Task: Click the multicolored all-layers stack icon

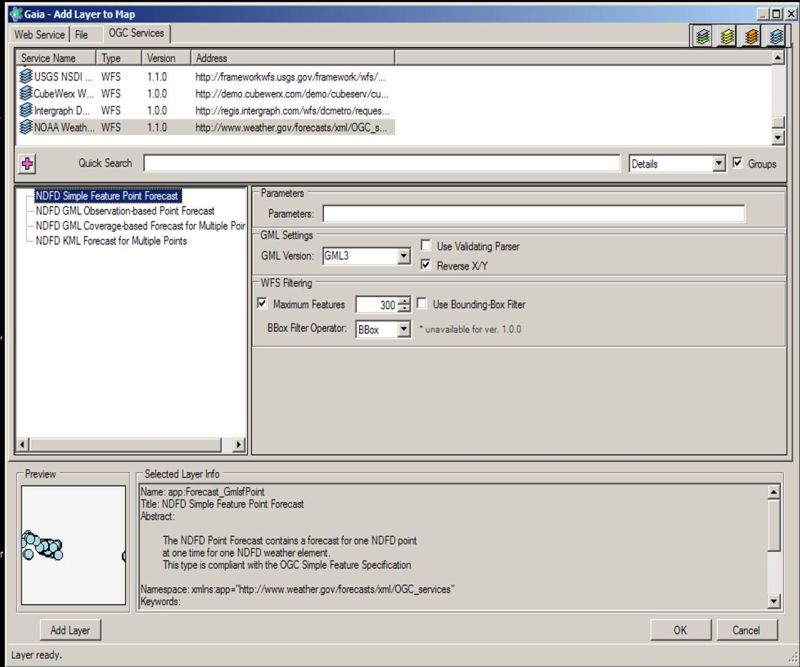Action: (x=703, y=36)
